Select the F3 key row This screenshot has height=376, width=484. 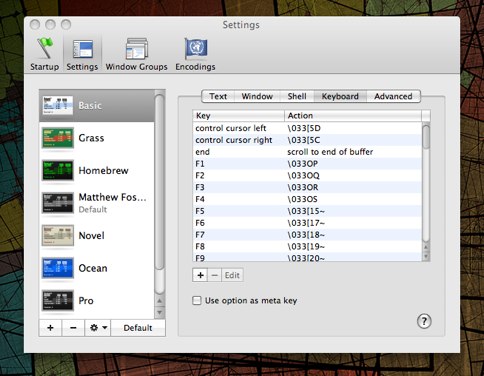click(307, 187)
